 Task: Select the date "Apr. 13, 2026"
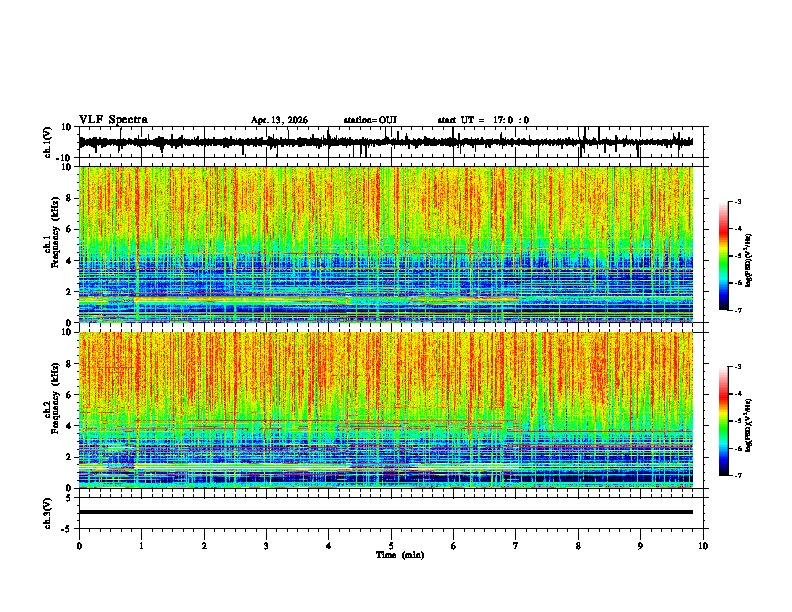click(279, 120)
